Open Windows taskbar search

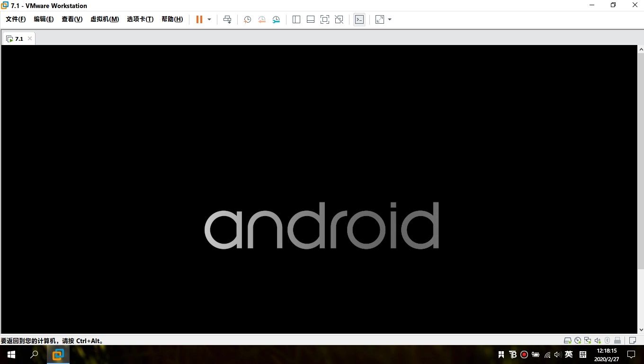34,355
